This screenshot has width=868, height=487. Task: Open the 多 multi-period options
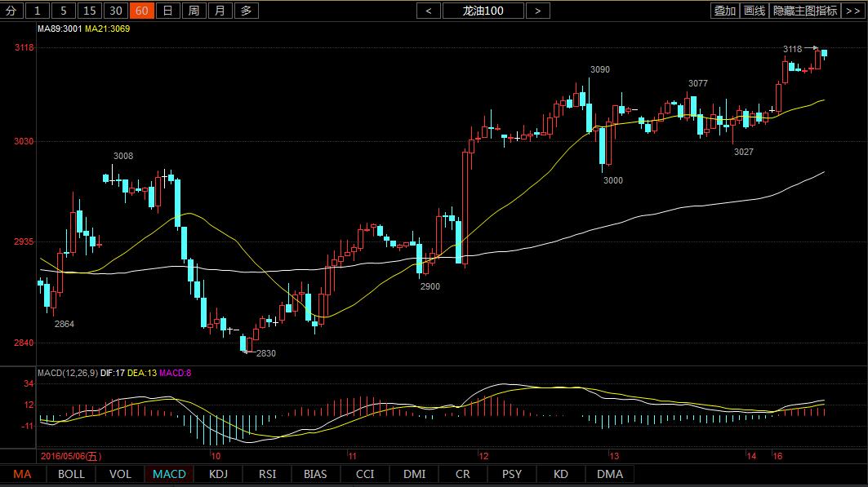[246, 11]
